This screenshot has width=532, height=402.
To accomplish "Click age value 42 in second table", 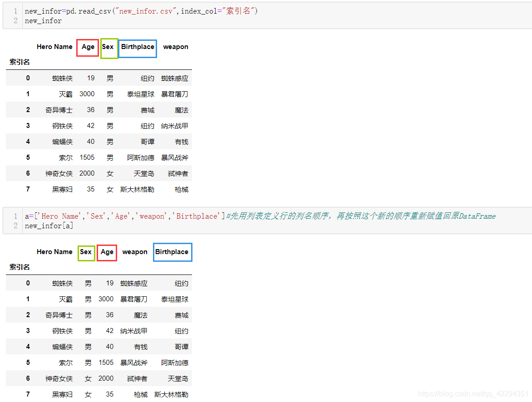I will (x=109, y=331).
